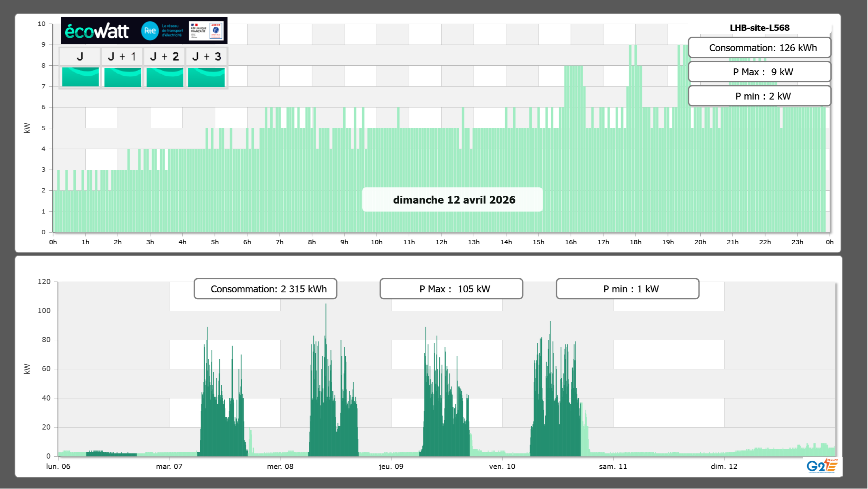Viewport: 868px width, 489px height.
Task: Click the green signal under J + 3
Action: [206, 77]
